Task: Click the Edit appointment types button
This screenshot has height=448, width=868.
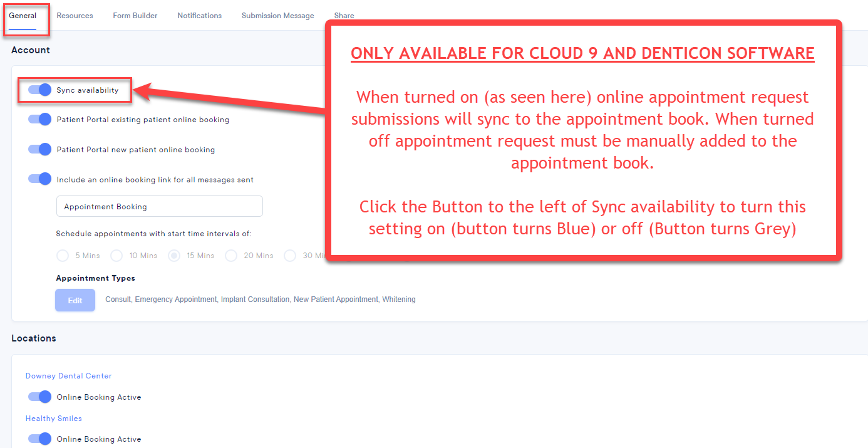Action: tap(75, 300)
